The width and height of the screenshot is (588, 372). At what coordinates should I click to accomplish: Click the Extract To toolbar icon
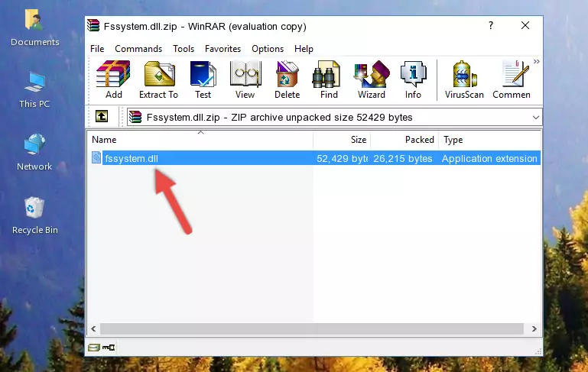click(158, 79)
